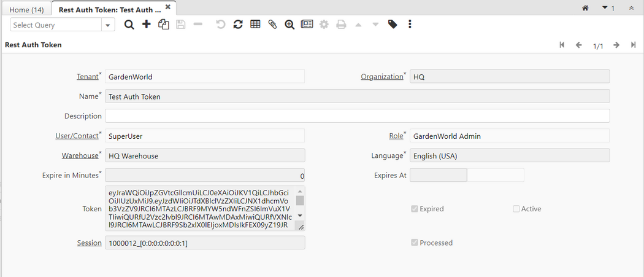Jump to next record arrow
This screenshot has width=644, height=277.
[616, 45]
